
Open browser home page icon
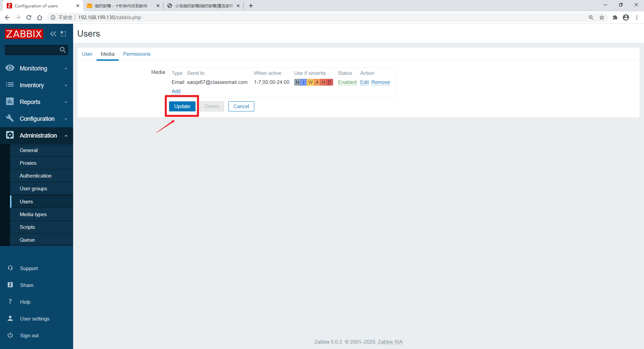[x=40, y=17]
